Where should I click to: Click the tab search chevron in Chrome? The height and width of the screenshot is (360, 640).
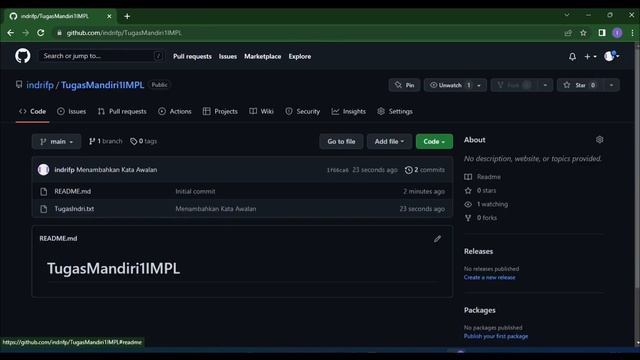tap(567, 15)
